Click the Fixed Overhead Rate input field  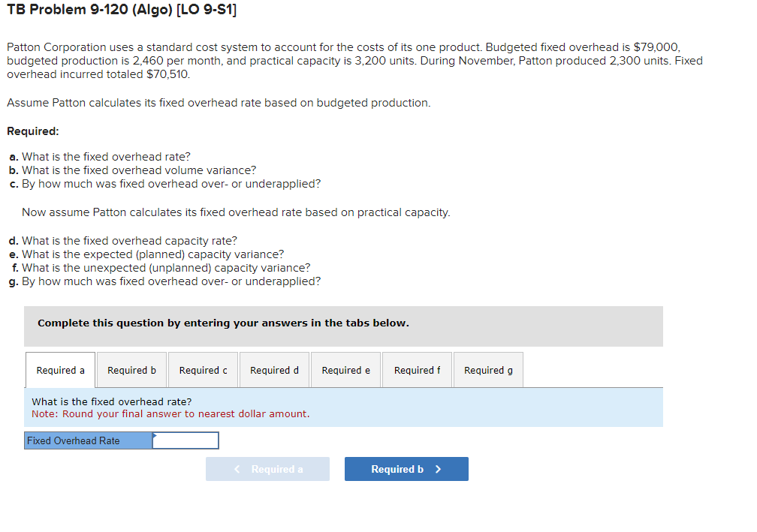click(185, 440)
